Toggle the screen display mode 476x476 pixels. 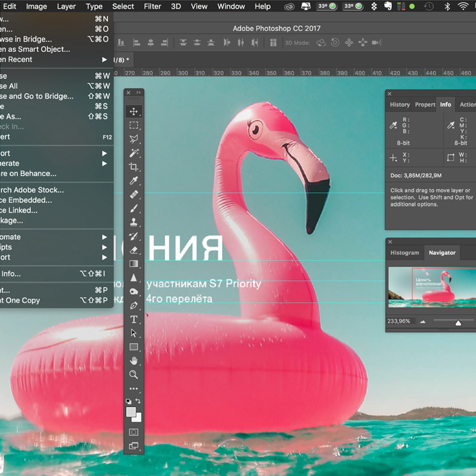[x=134, y=446]
